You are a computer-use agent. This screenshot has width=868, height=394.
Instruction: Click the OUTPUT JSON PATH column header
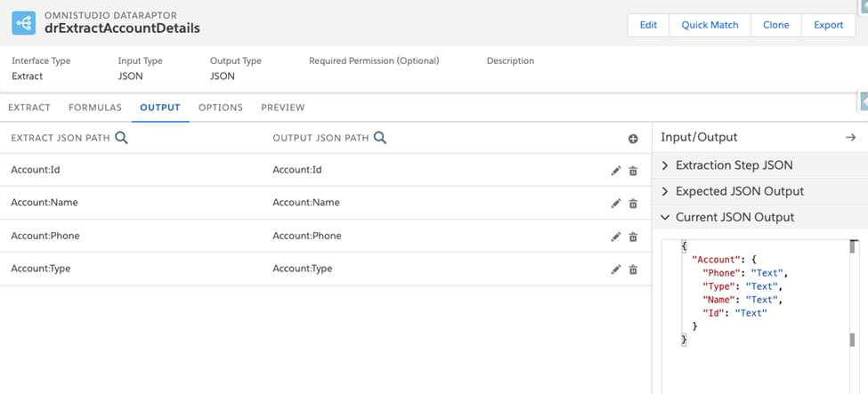(x=321, y=138)
